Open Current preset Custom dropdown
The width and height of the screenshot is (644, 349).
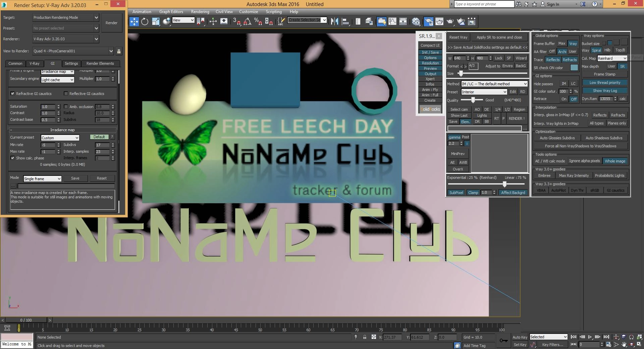click(60, 138)
